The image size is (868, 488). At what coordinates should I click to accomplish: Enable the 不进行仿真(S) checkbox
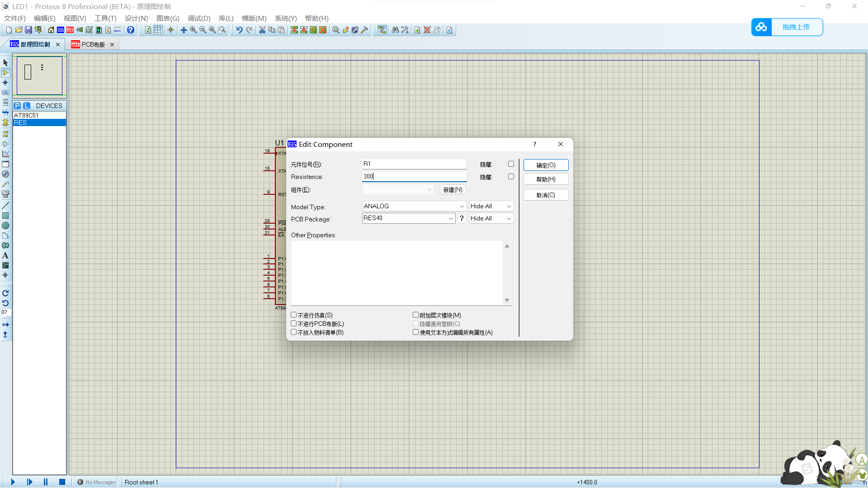(294, 315)
